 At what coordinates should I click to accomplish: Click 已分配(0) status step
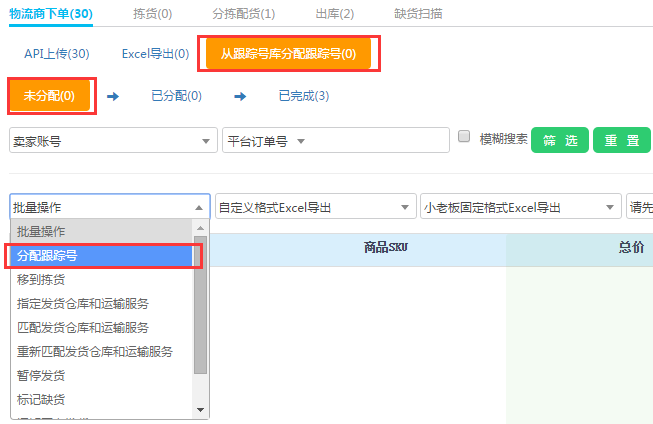pos(176,96)
